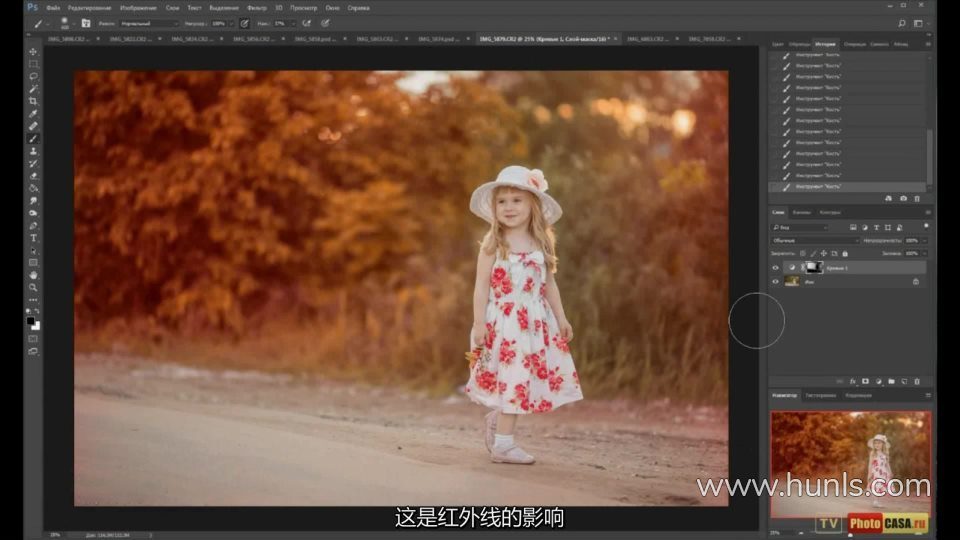The image size is (960, 540).
Task: Toggle lock image pixels
Action: [813, 253]
